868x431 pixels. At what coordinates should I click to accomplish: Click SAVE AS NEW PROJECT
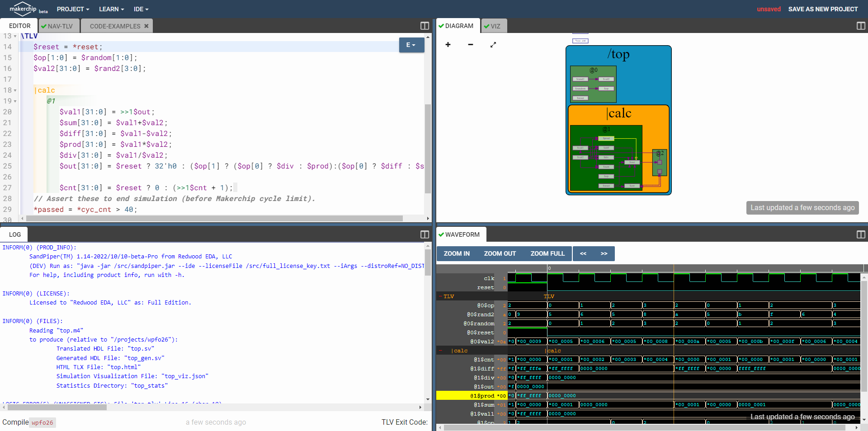pos(823,9)
